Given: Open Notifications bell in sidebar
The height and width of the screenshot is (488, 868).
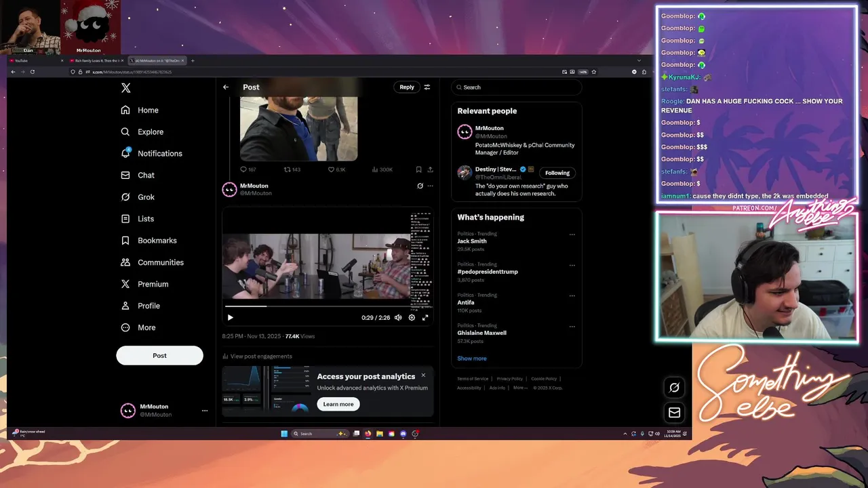Looking at the screenshot, I should [151, 153].
